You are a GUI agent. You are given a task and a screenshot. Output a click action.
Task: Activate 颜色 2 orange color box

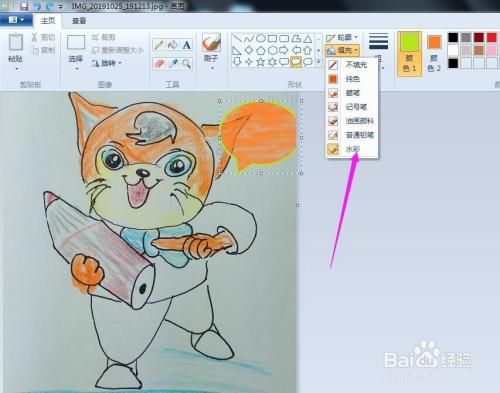point(434,54)
